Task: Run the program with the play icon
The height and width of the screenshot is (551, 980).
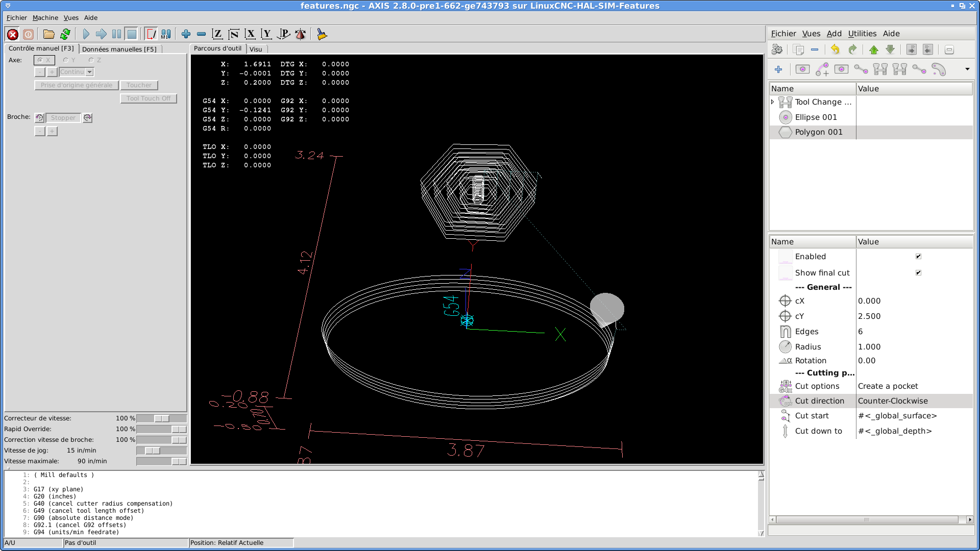Action: (86, 34)
